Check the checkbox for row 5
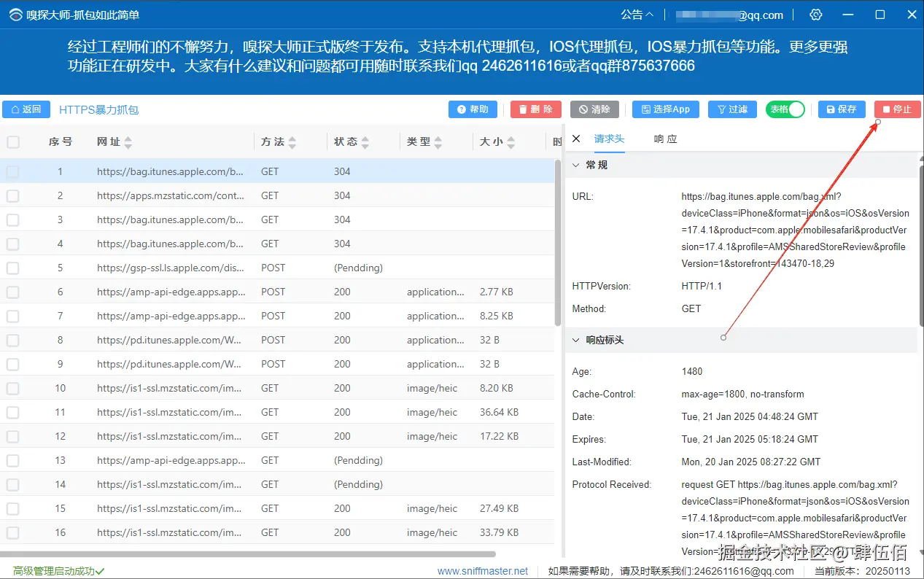 (12, 268)
